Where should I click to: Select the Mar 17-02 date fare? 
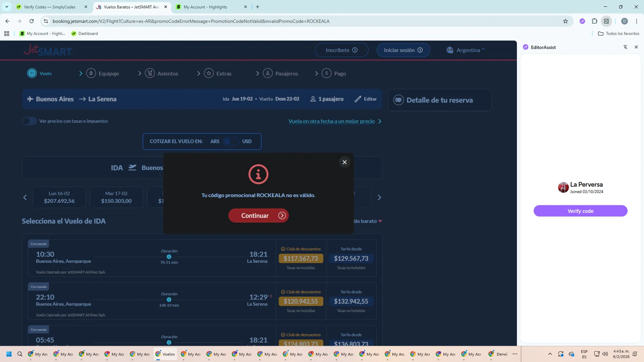[116, 197]
